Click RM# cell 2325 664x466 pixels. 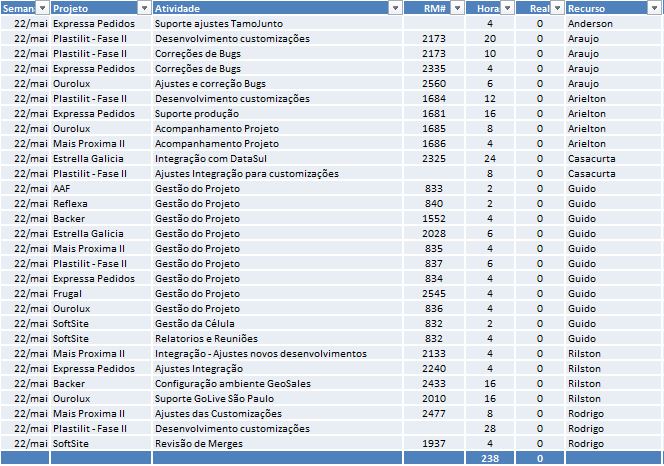434,158
